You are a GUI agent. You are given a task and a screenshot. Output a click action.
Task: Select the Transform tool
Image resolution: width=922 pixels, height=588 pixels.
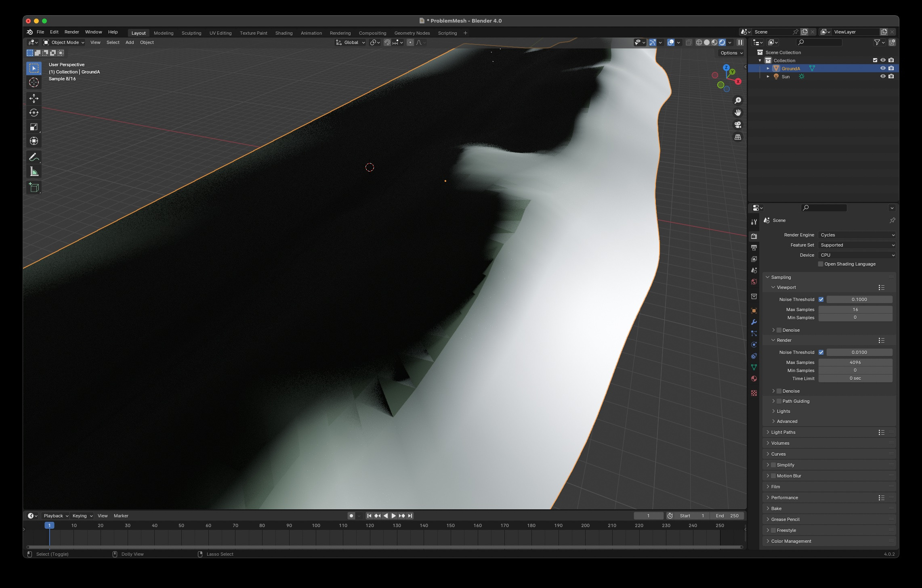34,141
